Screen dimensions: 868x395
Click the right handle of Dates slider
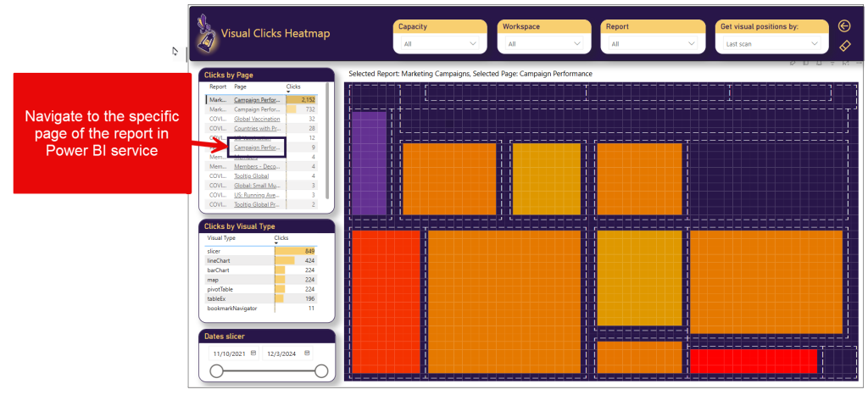click(321, 371)
